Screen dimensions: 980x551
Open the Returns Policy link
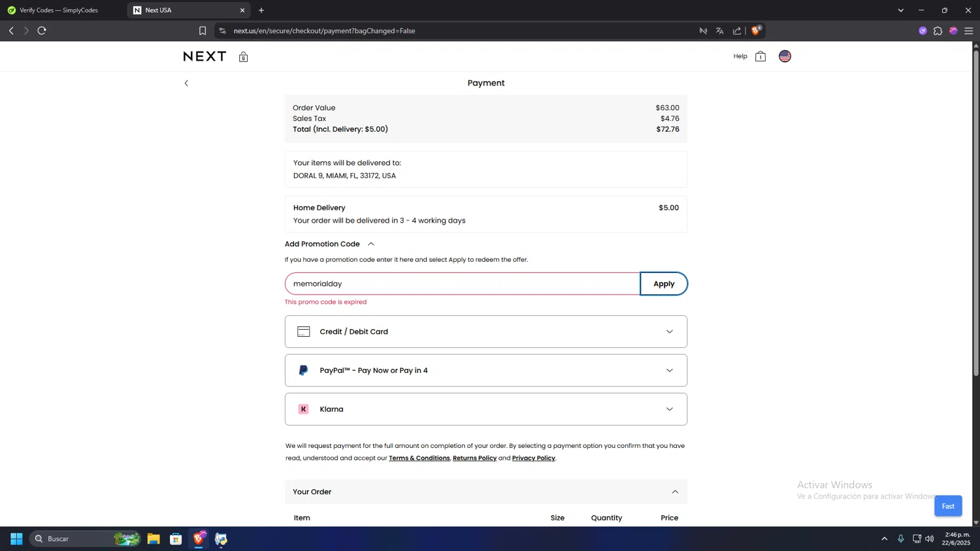(474, 458)
